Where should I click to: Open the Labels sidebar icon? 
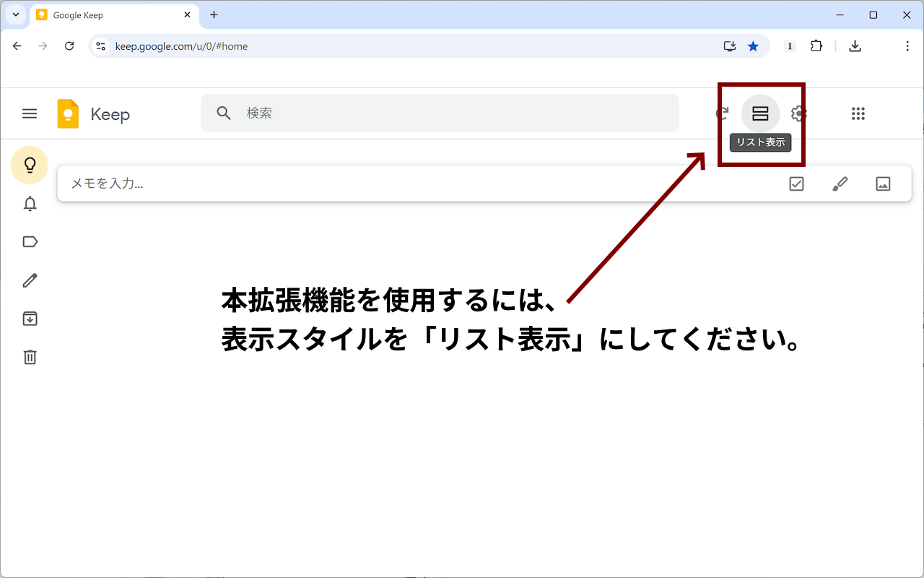click(x=30, y=242)
